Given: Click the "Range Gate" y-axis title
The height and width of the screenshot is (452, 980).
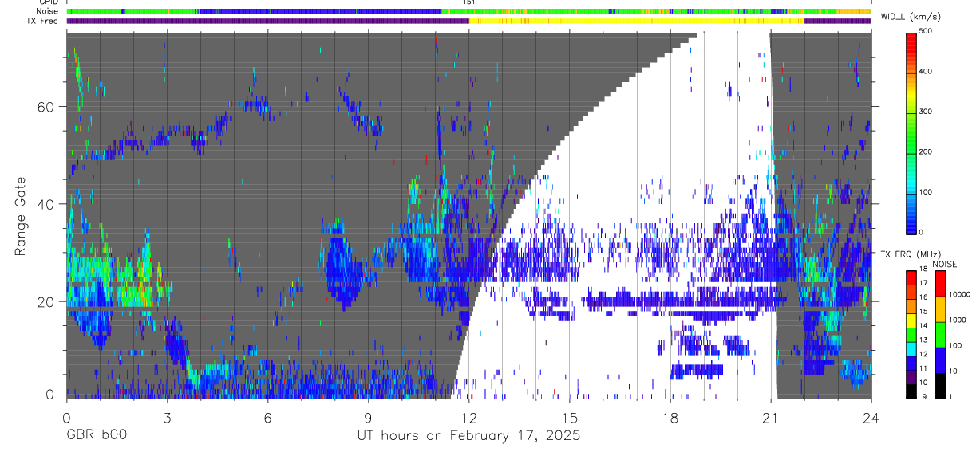Looking at the screenshot, I should point(21,216).
